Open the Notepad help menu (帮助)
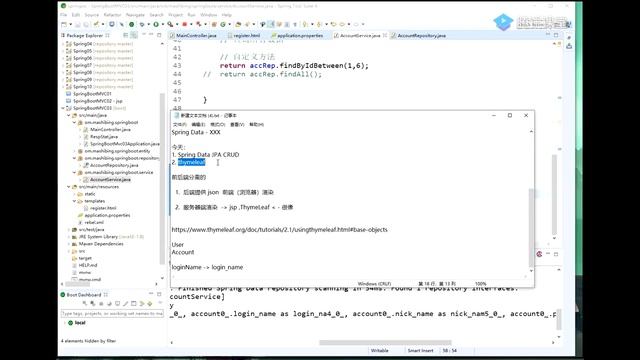640x360 pixels. tap(257, 124)
